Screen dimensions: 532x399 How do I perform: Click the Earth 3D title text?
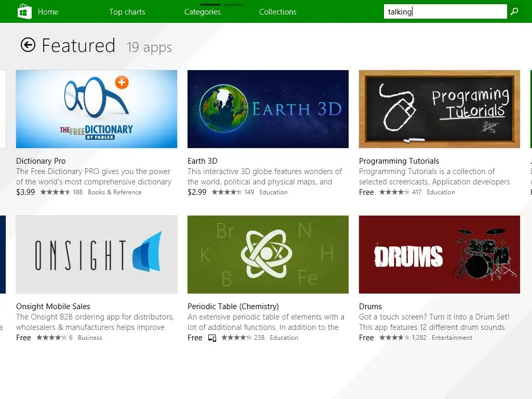(203, 161)
